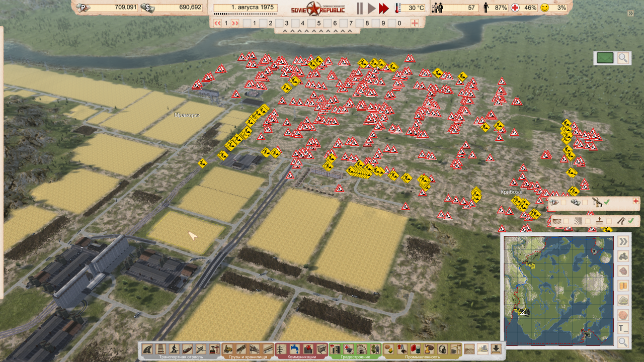Click the Крибожа city label

512,192
